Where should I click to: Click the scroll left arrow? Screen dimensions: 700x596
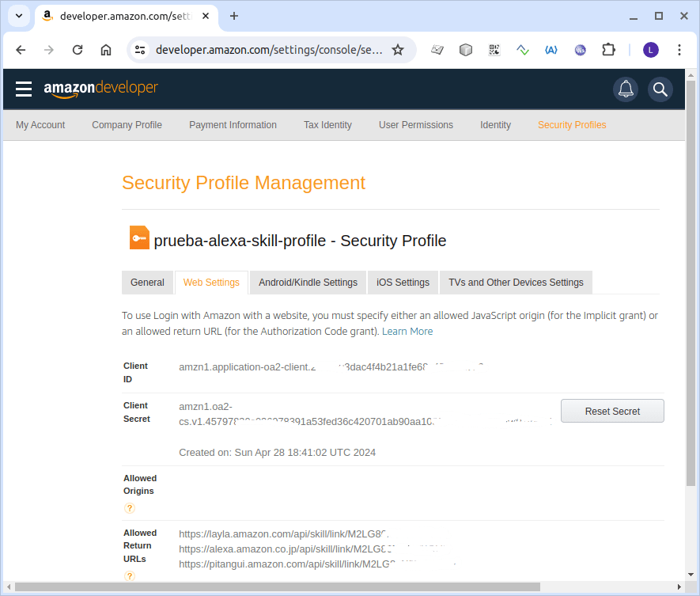[9, 587]
